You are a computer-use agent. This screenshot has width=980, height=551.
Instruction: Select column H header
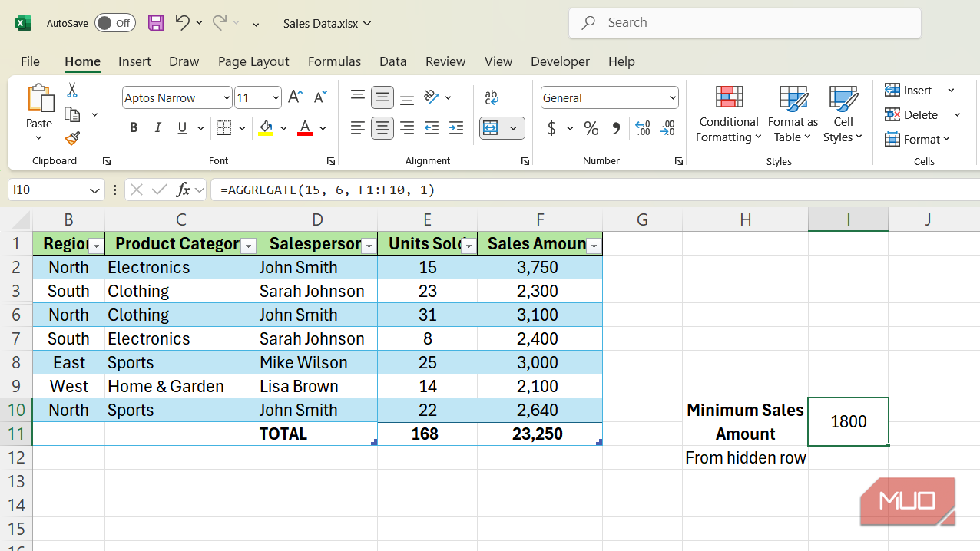click(x=745, y=219)
